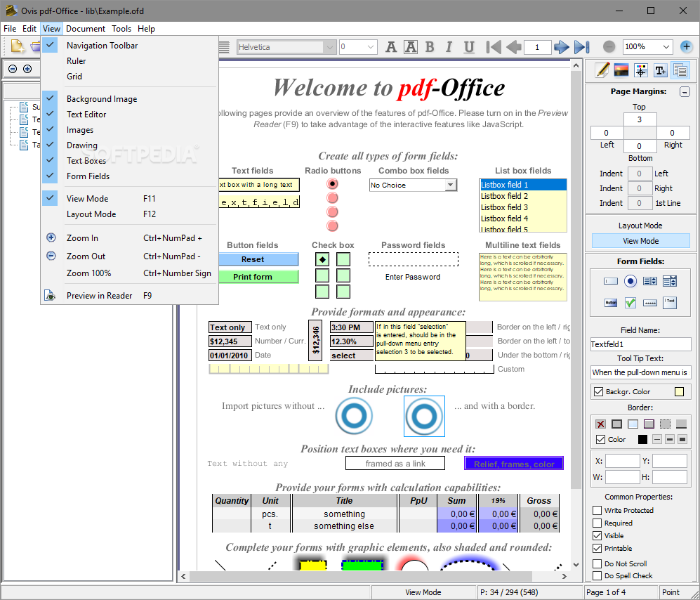
Task: Open the Document menu
Action: click(85, 29)
